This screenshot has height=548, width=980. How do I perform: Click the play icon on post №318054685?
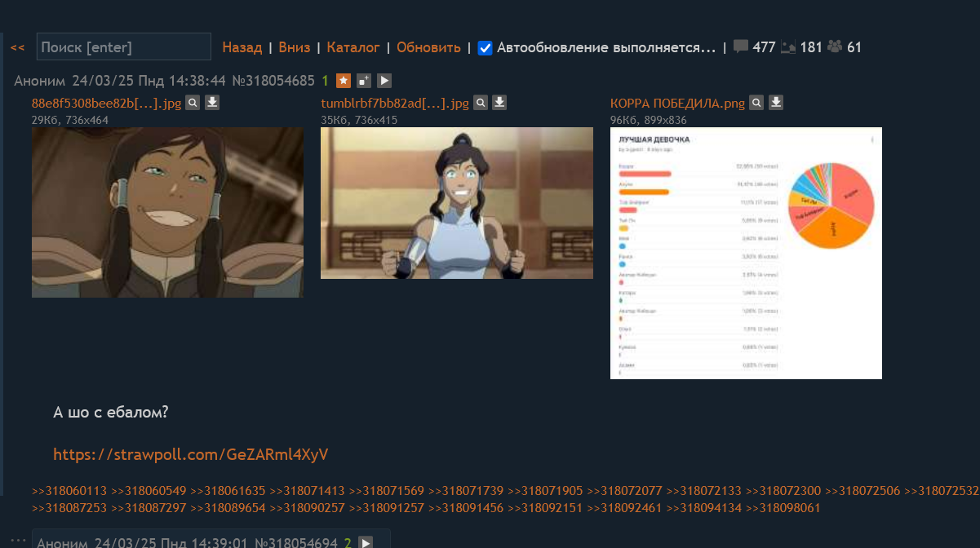(x=384, y=81)
